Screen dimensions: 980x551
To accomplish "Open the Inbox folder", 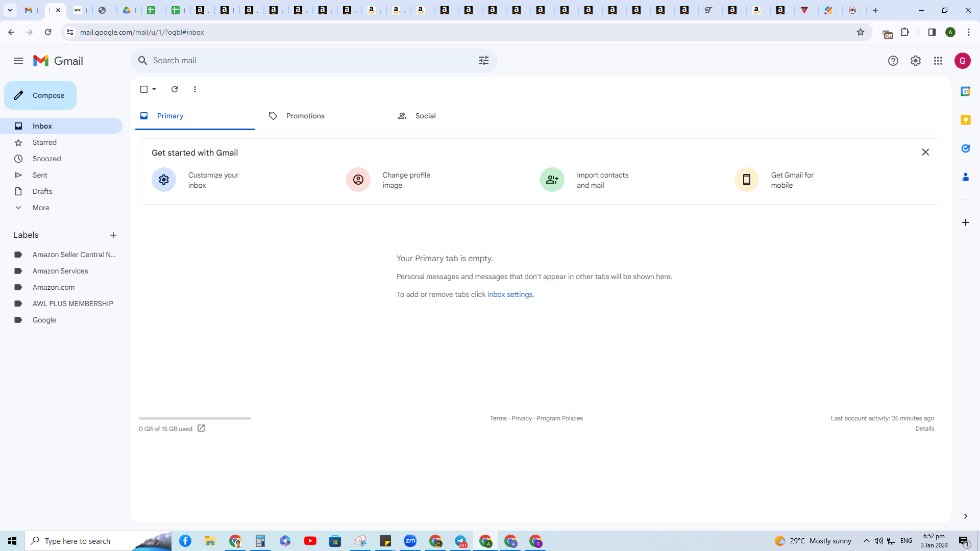I will pyautogui.click(x=61, y=126).
